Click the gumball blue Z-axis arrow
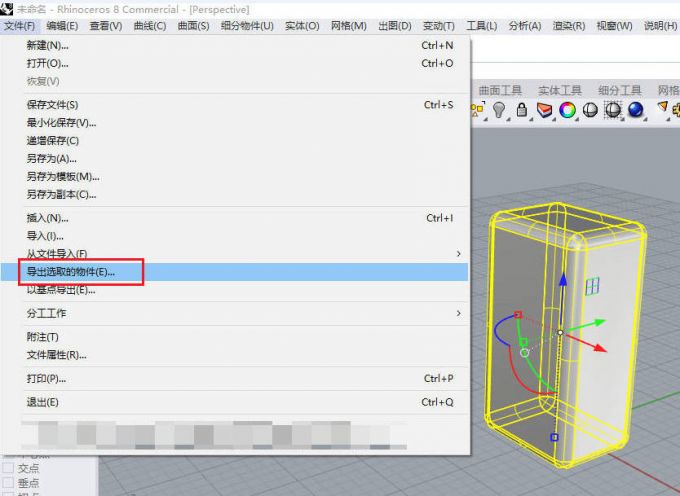Image resolution: width=680 pixels, height=496 pixels. point(563,279)
